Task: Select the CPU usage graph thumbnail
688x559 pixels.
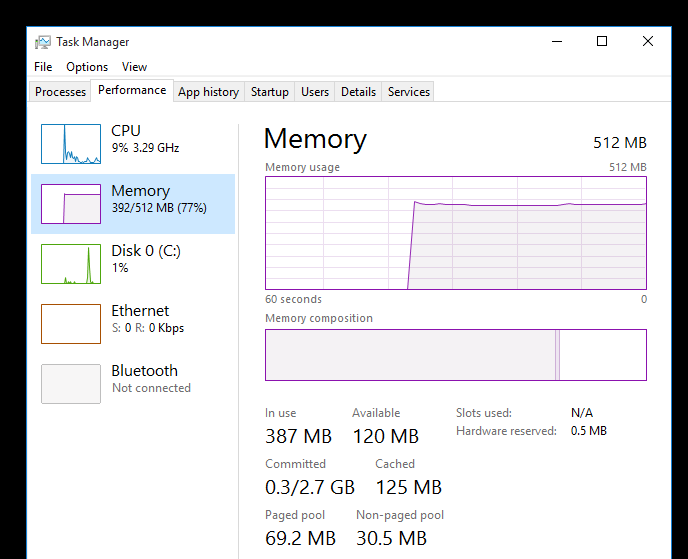Action: click(x=71, y=144)
